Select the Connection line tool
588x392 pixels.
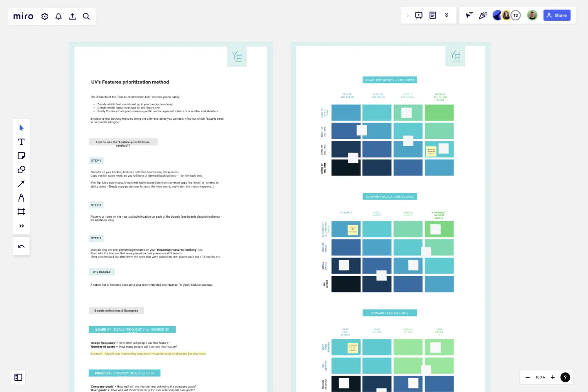(21, 183)
